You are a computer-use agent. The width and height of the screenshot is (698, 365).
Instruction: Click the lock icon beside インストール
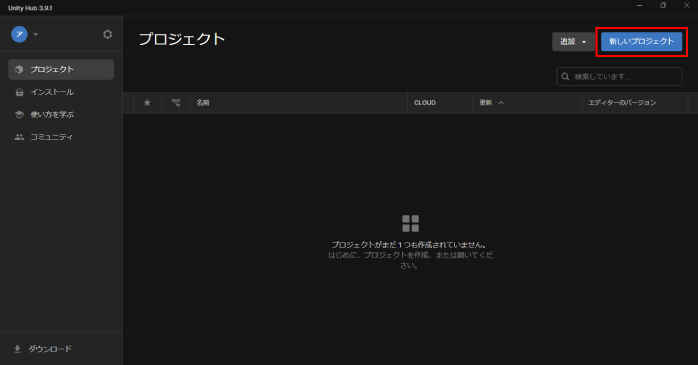pyautogui.click(x=19, y=92)
